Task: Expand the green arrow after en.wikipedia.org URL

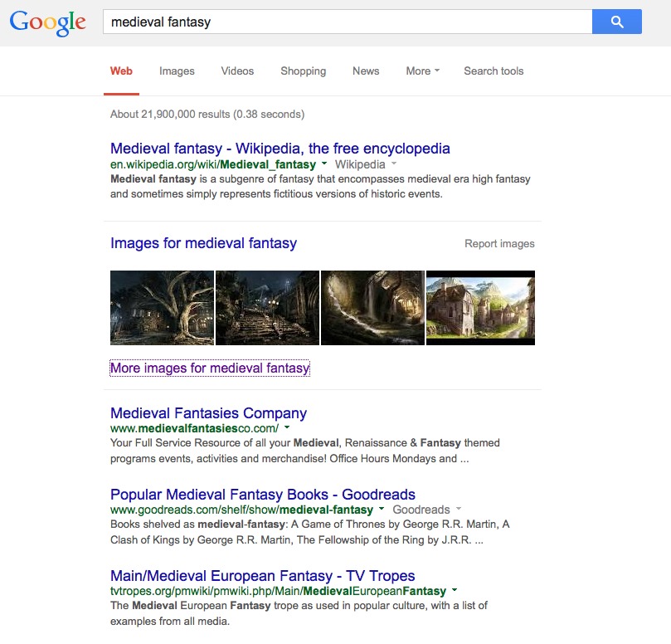Action: [x=324, y=163]
